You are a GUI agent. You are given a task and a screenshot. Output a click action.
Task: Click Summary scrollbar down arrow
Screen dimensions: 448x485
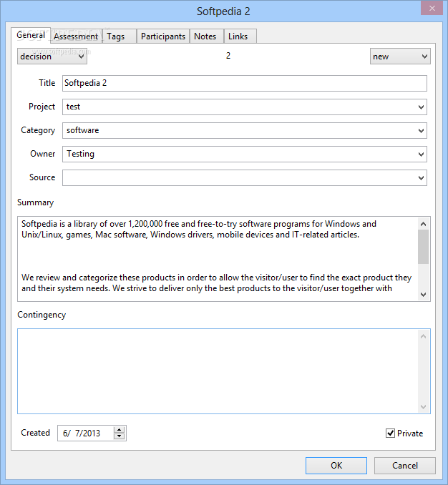(x=423, y=295)
